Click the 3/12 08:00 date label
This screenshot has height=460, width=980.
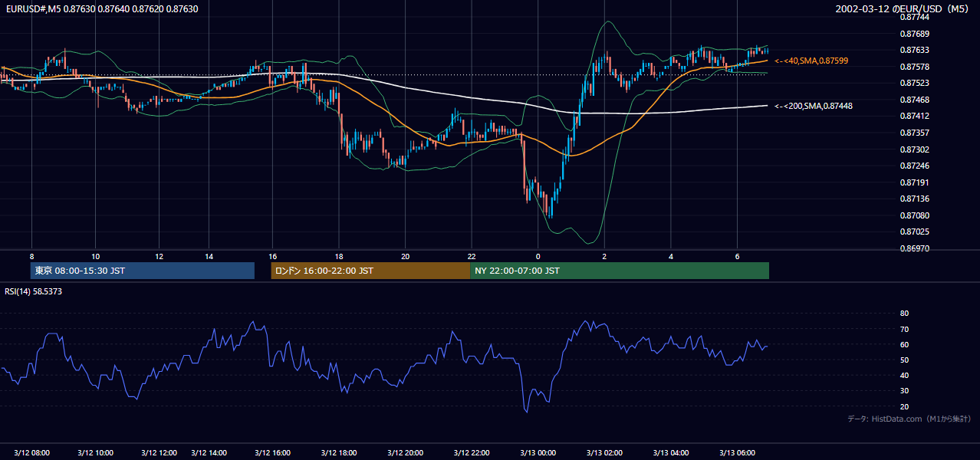[32, 452]
